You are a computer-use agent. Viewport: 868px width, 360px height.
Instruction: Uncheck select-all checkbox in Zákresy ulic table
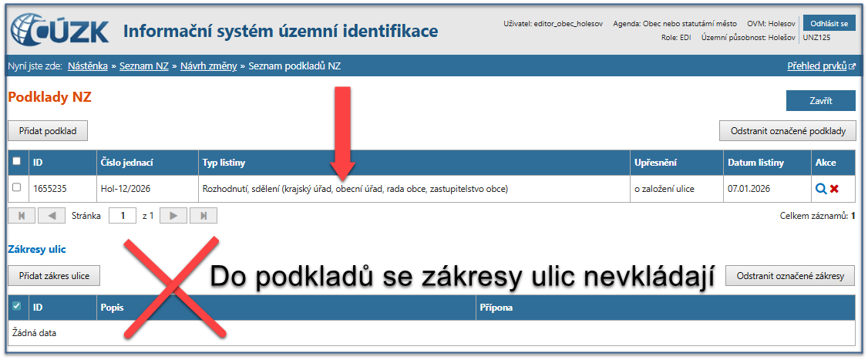[17, 307]
